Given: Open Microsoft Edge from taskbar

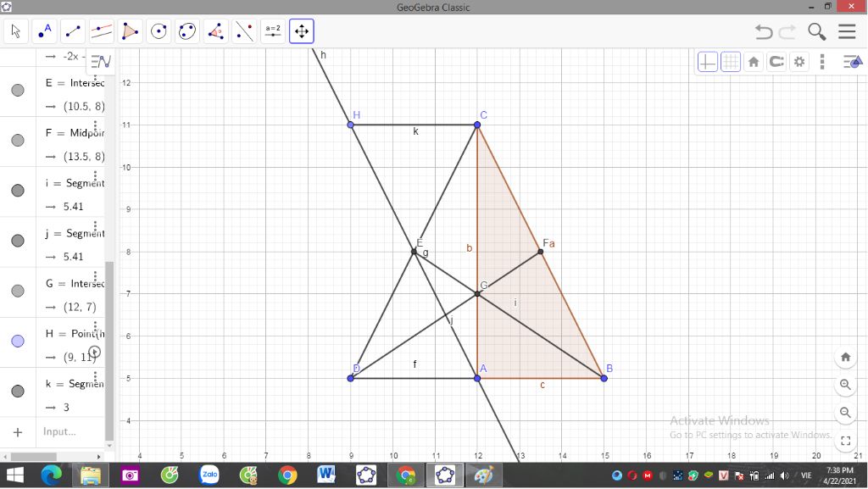Looking at the screenshot, I should pos(52,475).
